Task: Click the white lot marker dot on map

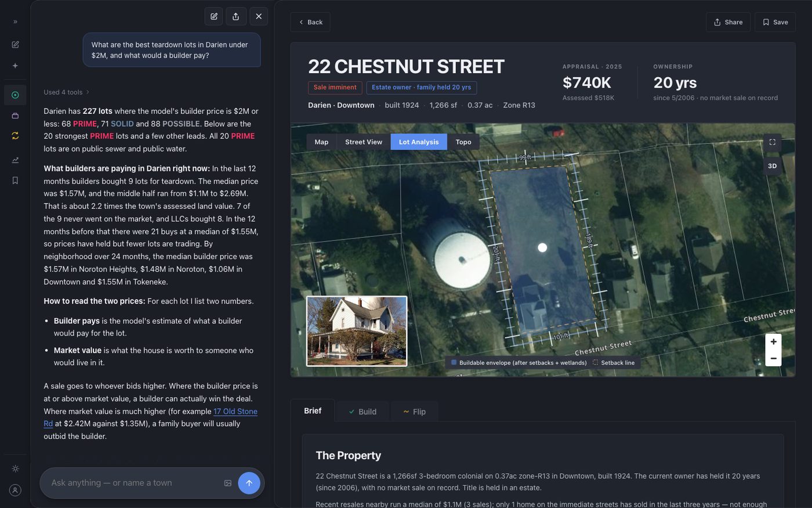Action: click(542, 248)
